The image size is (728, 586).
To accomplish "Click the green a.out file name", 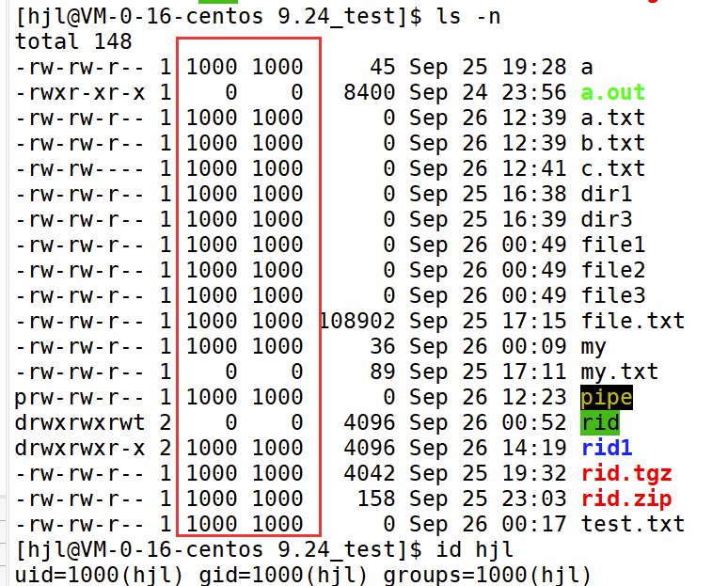I will point(613,92).
